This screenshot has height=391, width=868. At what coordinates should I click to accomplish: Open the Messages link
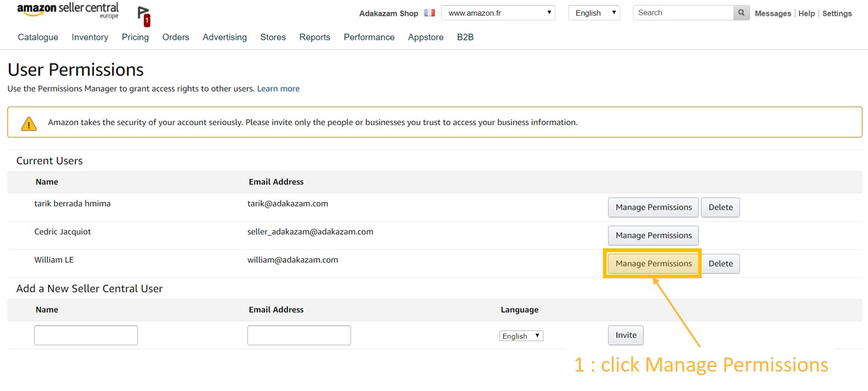[772, 14]
